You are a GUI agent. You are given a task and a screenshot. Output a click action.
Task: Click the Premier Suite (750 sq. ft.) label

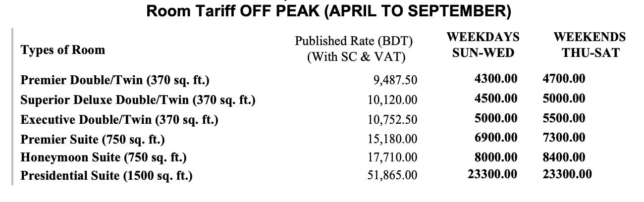coord(93,140)
